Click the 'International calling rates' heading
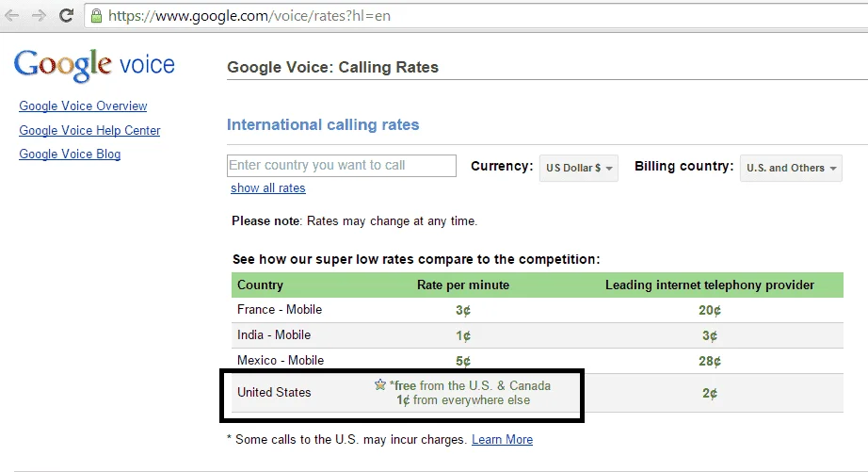 323,124
